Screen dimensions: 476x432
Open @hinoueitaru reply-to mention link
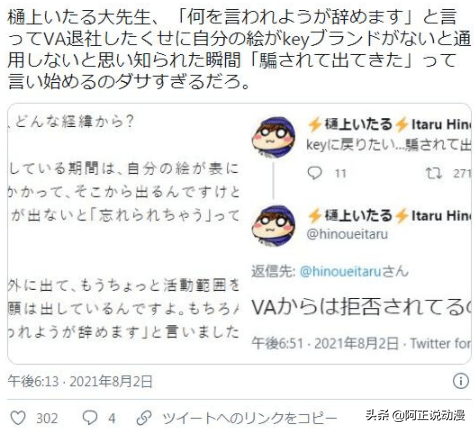click(x=340, y=271)
